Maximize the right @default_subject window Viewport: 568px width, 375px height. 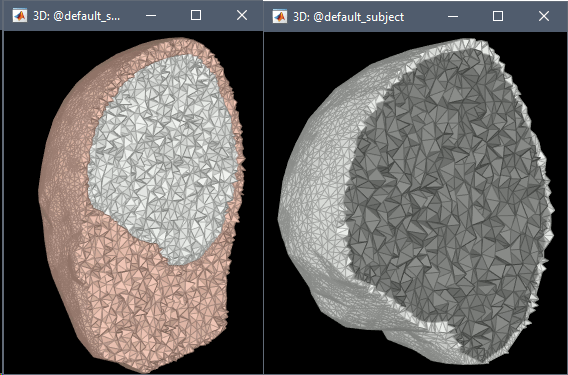click(498, 16)
